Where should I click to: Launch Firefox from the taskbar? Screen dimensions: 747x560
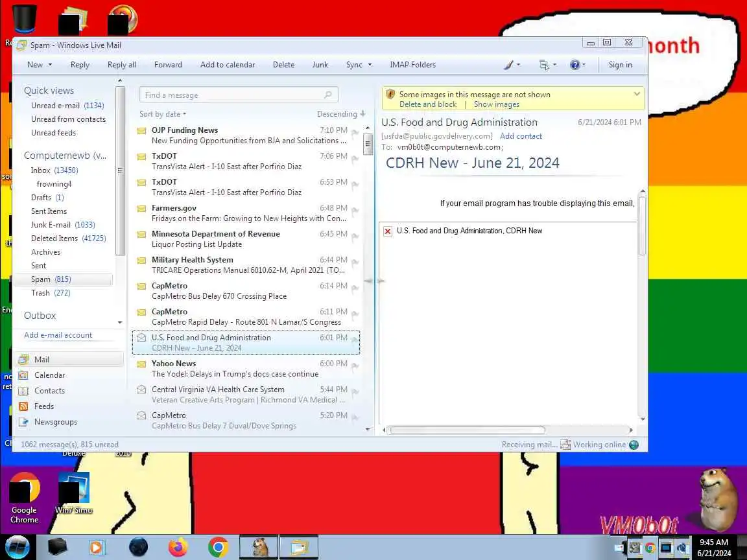[x=178, y=547]
